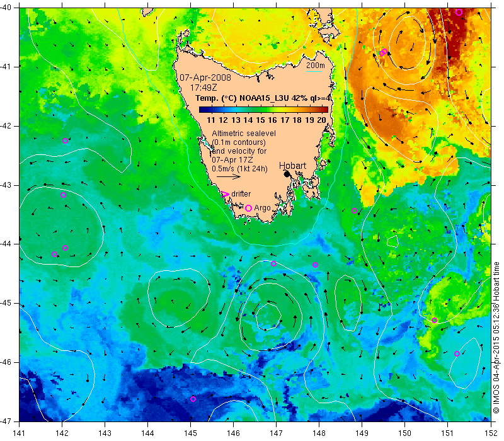Click the '0.5m/s (1kt 24h)' scale label
Image resolution: width=504 pixels, height=441 pixels.
pos(239,168)
